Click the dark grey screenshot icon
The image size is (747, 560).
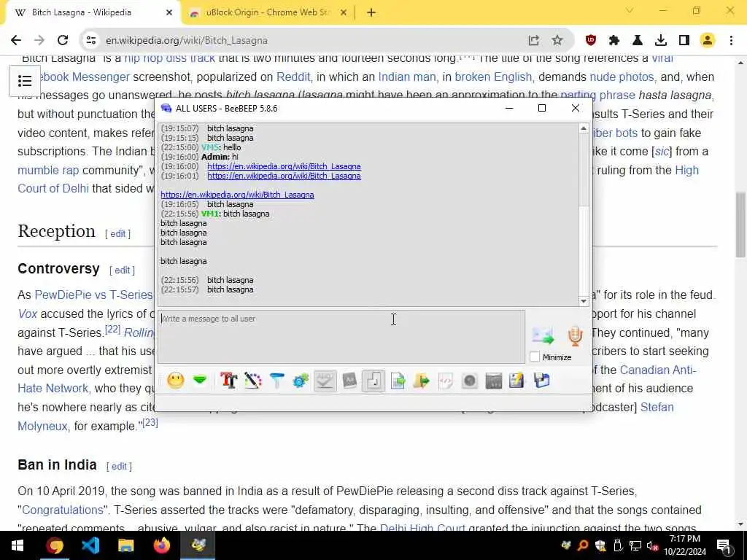click(494, 381)
